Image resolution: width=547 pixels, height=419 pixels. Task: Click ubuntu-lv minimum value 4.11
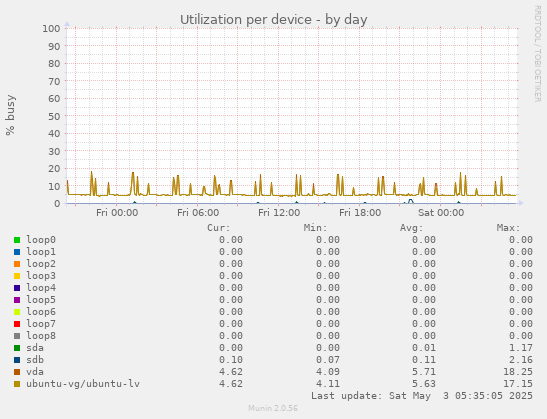click(328, 384)
